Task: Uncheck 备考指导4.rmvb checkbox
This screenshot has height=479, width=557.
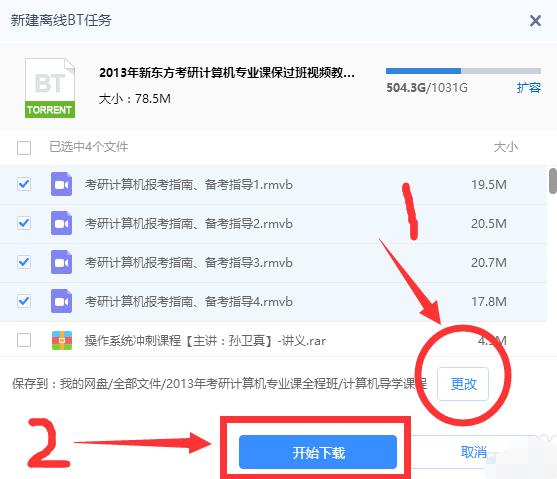Action: 24,301
